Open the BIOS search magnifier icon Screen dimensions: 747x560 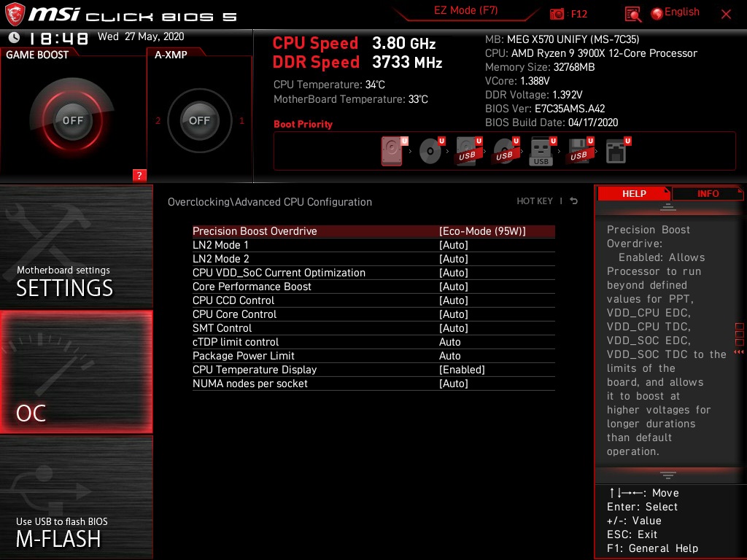(x=632, y=15)
